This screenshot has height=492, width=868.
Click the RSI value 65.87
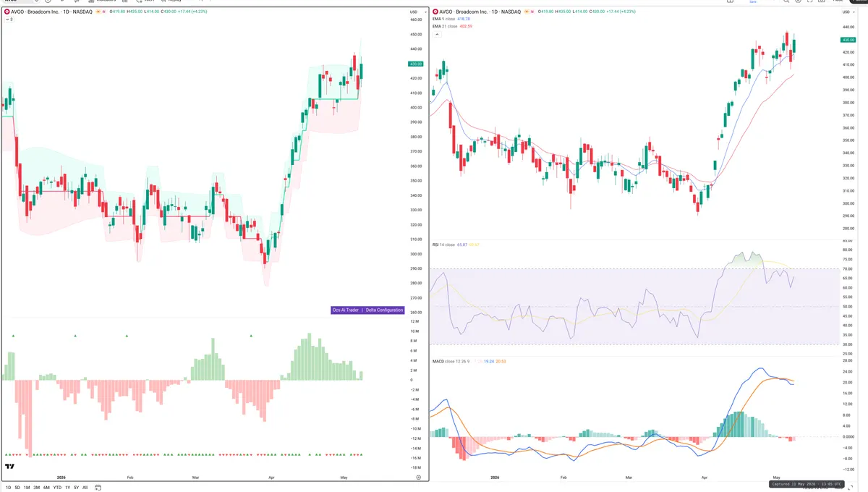[x=462, y=245]
